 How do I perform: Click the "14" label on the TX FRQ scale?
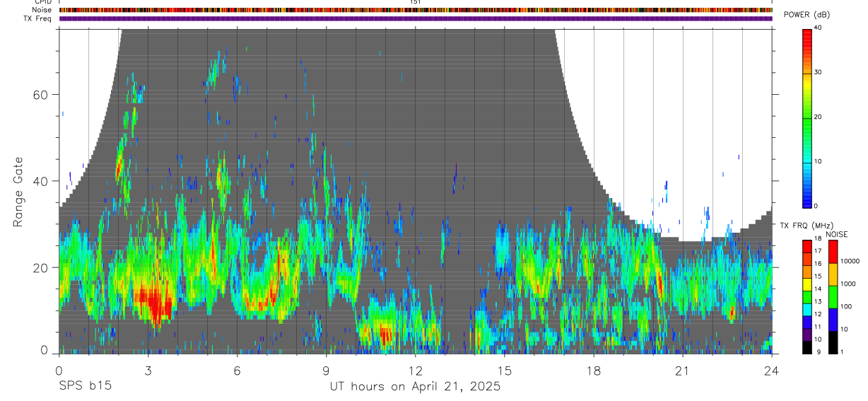819,289
